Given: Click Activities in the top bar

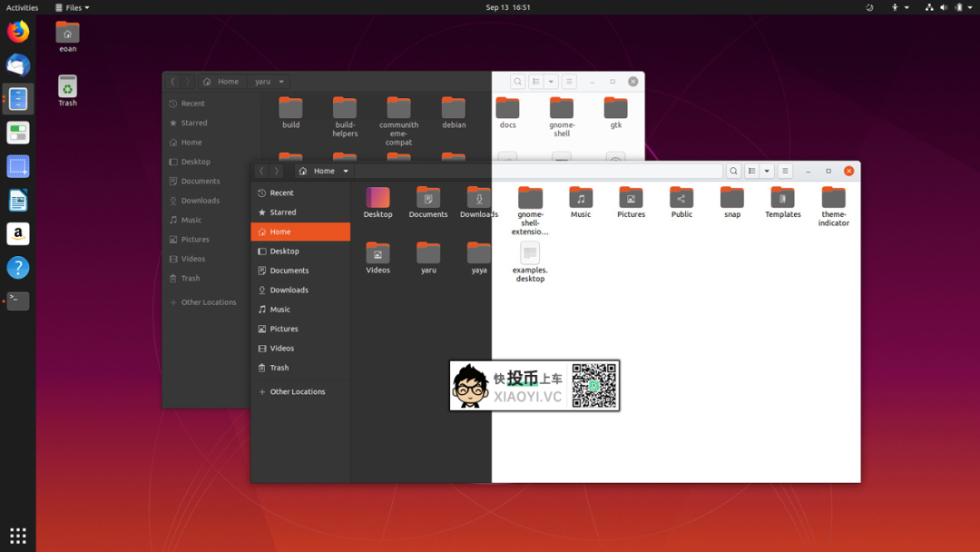Looking at the screenshot, I should click(21, 7).
